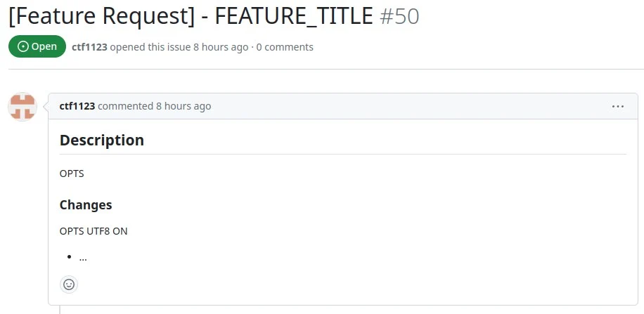
Task: Select the issue number #50
Action: pyautogui.click(x=399, y=16)
